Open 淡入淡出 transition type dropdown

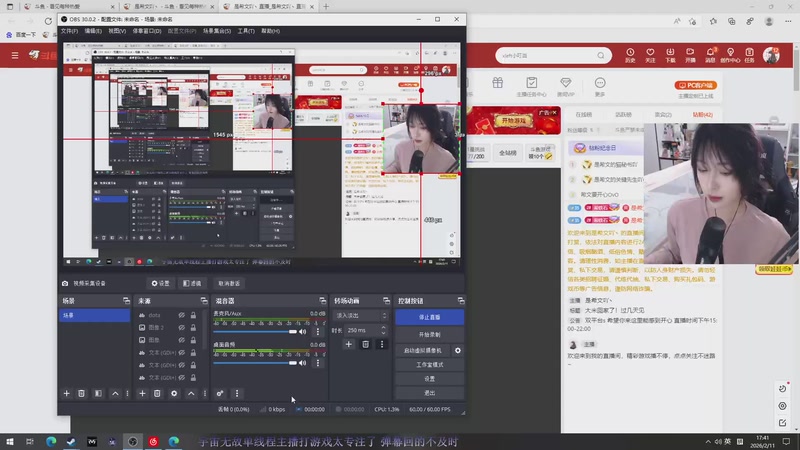(x=361, y=315)
